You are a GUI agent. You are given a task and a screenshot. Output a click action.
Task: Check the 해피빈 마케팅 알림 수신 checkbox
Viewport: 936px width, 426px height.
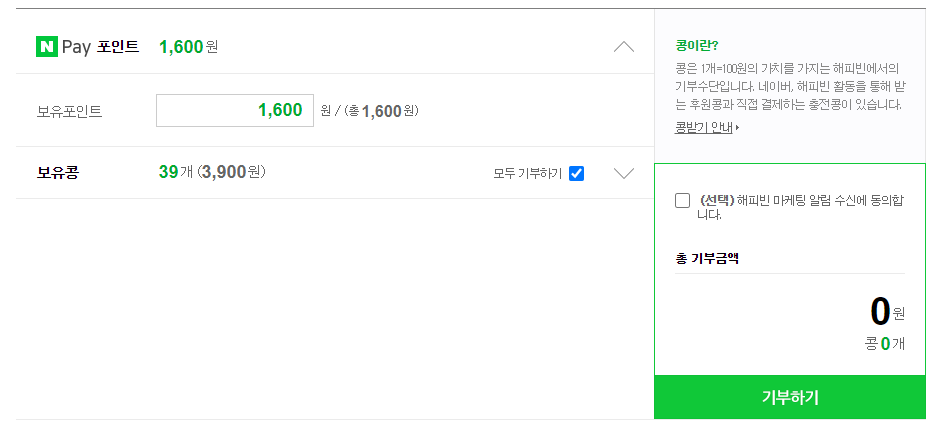tap(682, 200)
